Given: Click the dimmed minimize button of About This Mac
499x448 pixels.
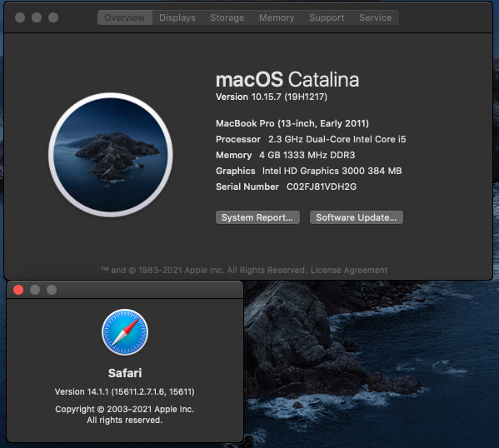Looking at the screenshot, I should pyautogui.click(x=37, y=17).
